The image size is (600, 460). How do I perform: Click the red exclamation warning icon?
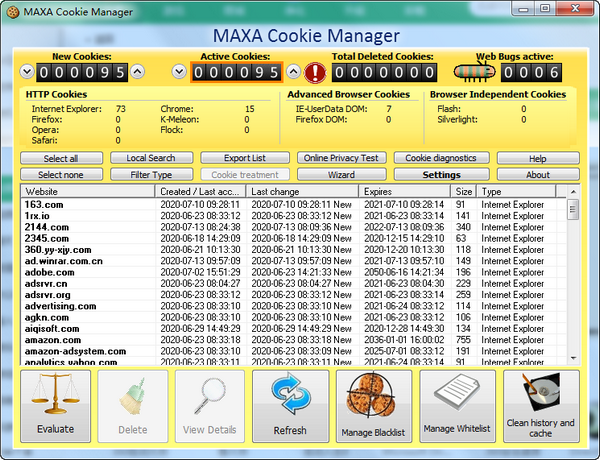tap(315, 72)
